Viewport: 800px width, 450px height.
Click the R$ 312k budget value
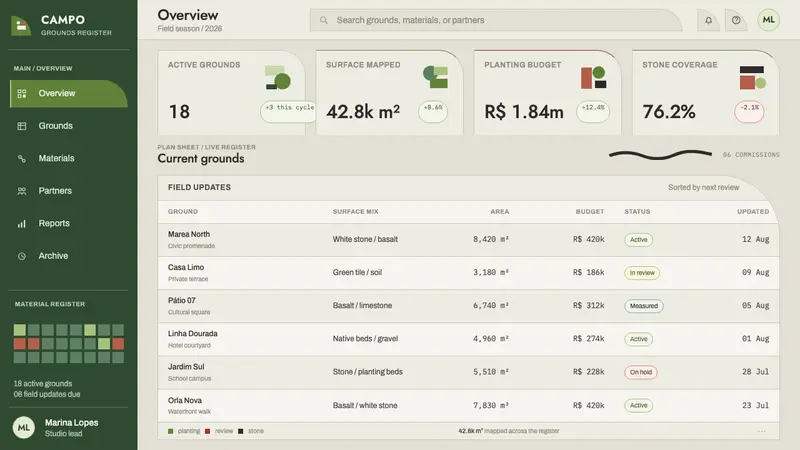[x=588, y=306]
